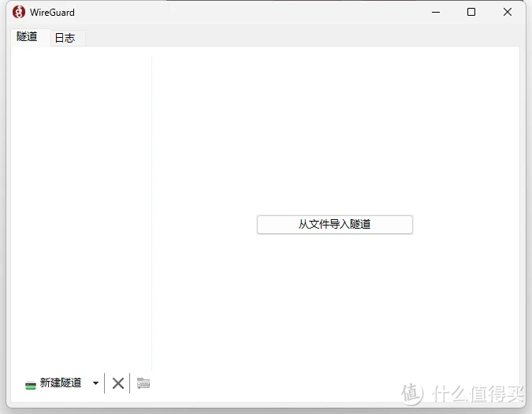Click the 从文件导入隧道 button
This screenshot has width=532, height=414.
pos(334,224)
